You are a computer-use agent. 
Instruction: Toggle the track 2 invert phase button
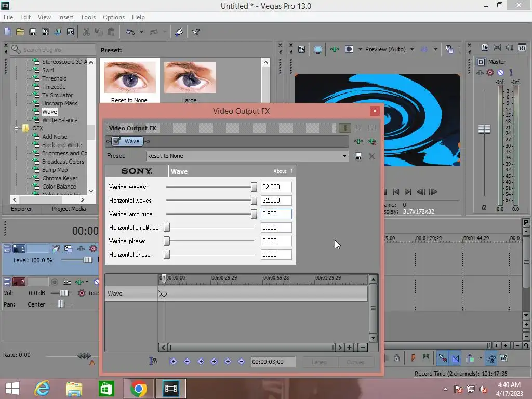click(96, 282)
